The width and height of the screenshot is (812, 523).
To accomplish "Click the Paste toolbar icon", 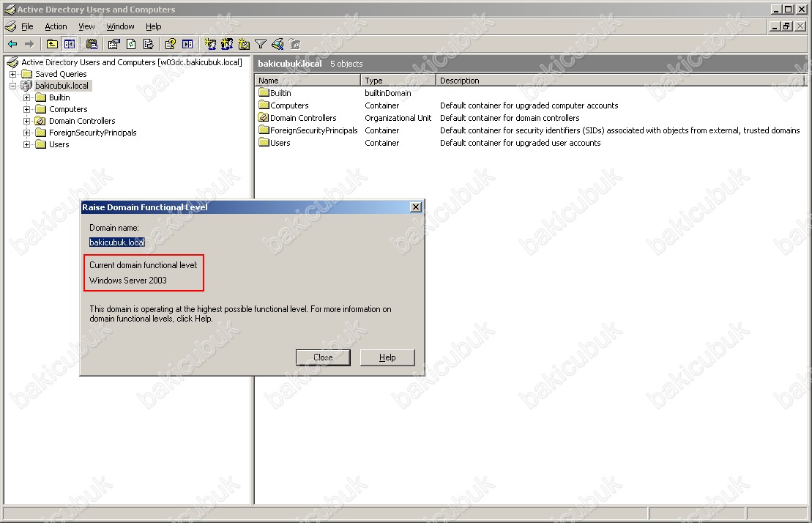I will click(x=92, y=45).
